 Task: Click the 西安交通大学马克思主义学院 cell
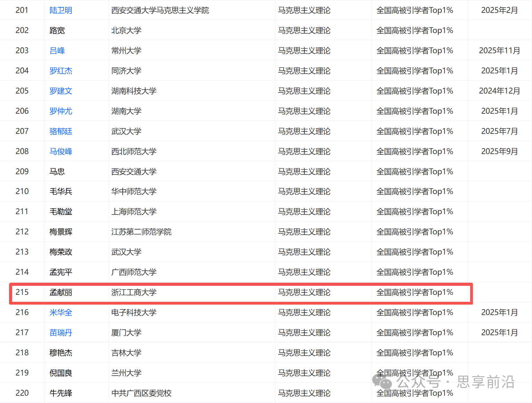[x=160, y=10]
